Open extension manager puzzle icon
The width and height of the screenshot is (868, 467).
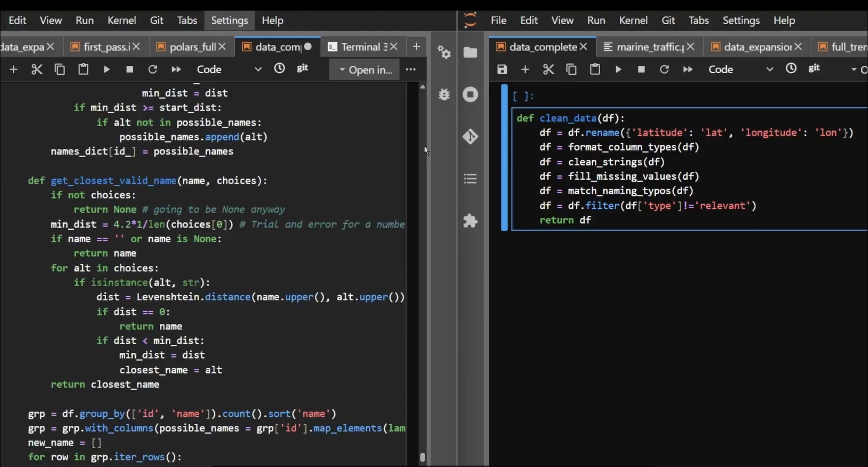tap(470, 221)
